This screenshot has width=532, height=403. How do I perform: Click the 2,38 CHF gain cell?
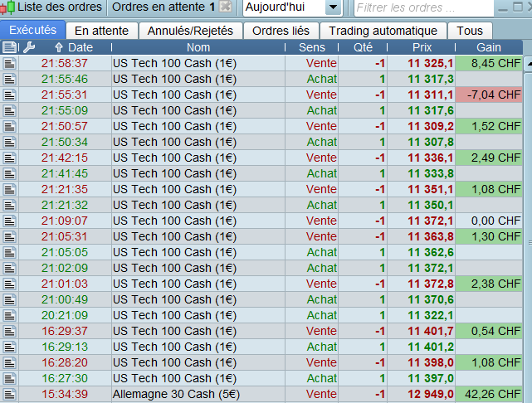[489, 284]
